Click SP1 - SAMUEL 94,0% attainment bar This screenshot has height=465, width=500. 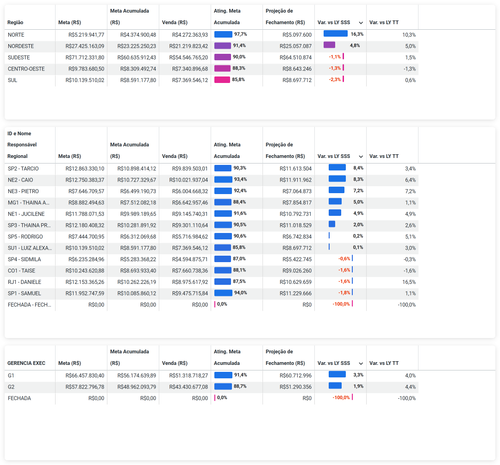tap(223, 293)
